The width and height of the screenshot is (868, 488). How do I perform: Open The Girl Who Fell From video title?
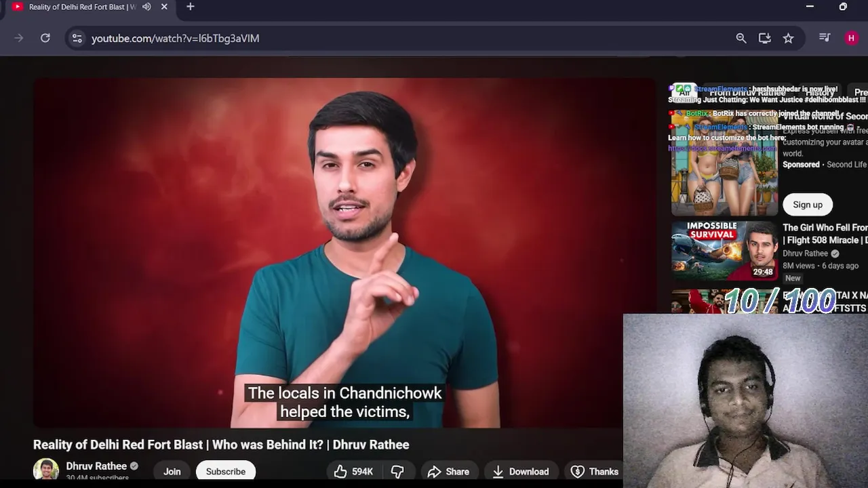point(825,234)
